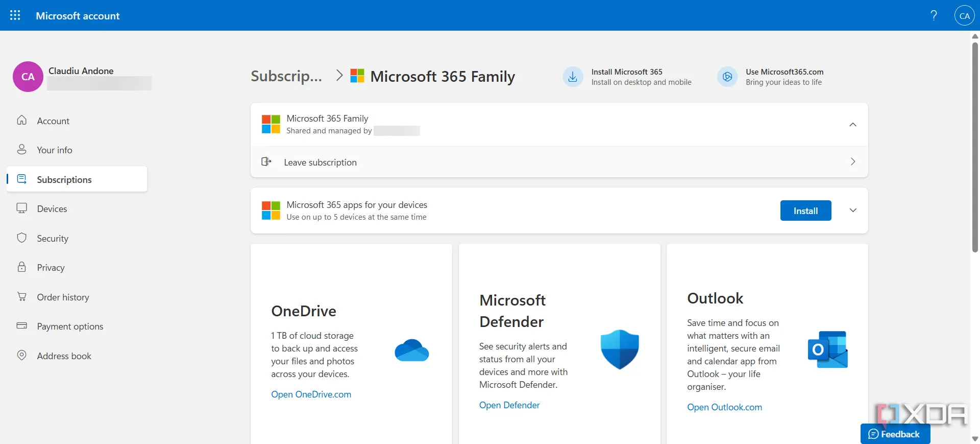The image size is (980, 444).
Task: Click the Feedback button
Action: coord(895,434)
